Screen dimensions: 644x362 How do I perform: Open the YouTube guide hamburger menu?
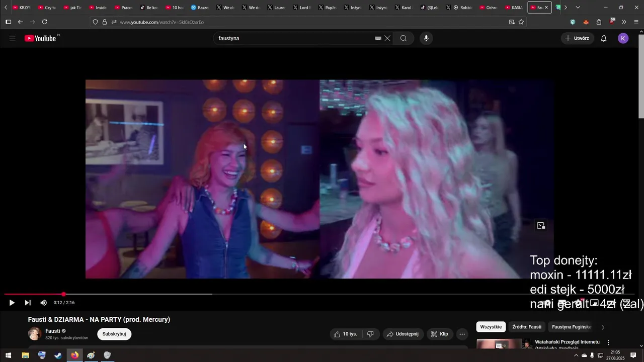pyautogui.click(x=13, y=38)
